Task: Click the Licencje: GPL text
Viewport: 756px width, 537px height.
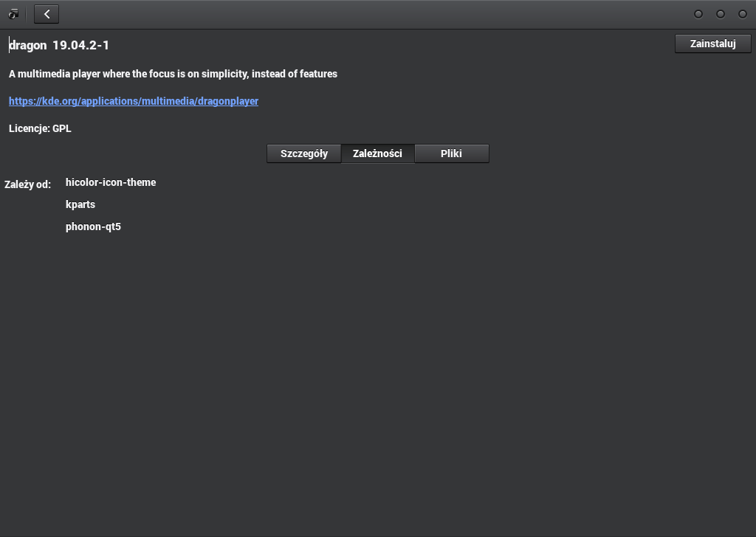Action: 40,128
